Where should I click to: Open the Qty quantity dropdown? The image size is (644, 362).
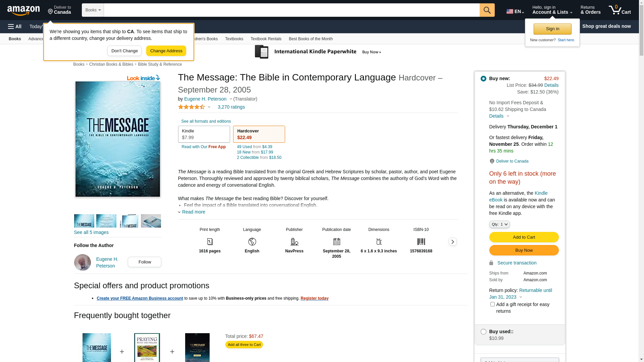tap(499, 224)
